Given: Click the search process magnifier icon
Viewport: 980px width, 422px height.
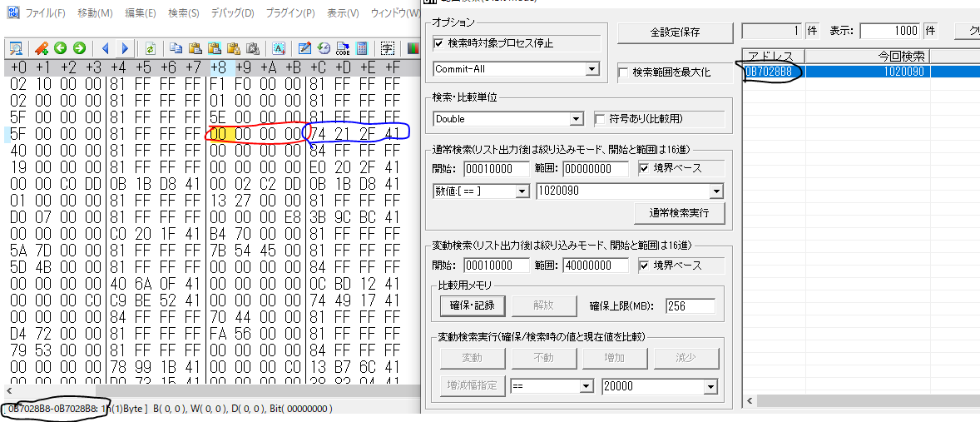Looking at the screenshot, I should tap(16, 48).
